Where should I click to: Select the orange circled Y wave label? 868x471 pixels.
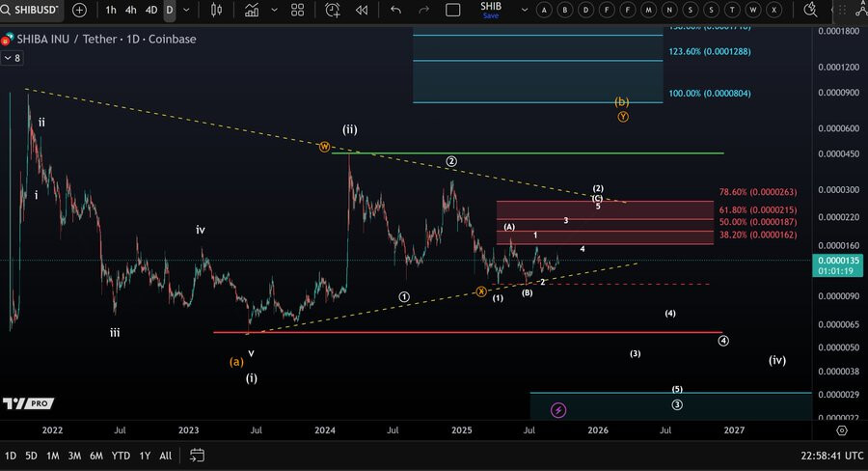coord(623,117)
